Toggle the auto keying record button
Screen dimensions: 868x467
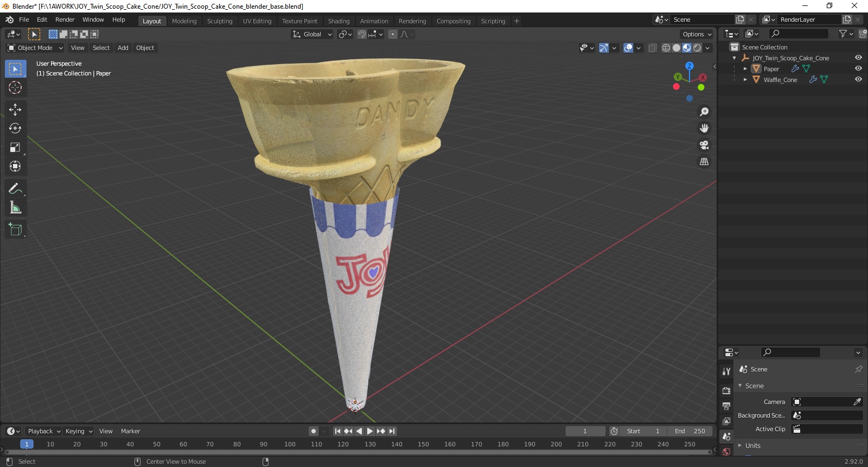(x=314, y=431)
